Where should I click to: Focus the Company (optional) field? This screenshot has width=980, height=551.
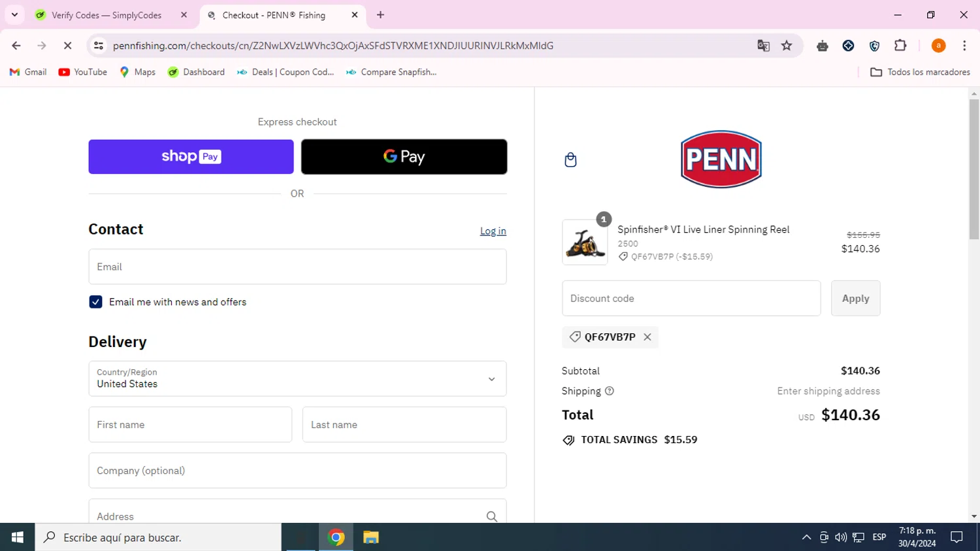297,471
